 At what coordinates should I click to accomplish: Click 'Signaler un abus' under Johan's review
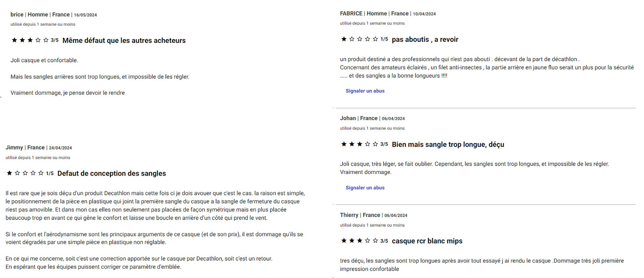pos(365,188)
